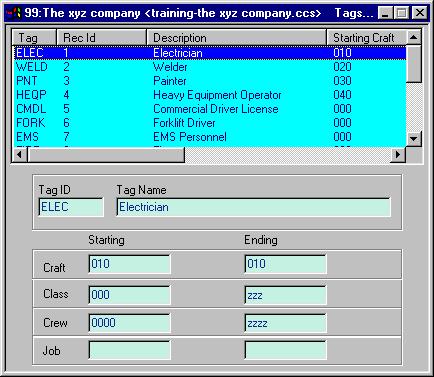Click the list's scroll up arrow
This screenshot has height=377, width=434.
coord(414,37)
